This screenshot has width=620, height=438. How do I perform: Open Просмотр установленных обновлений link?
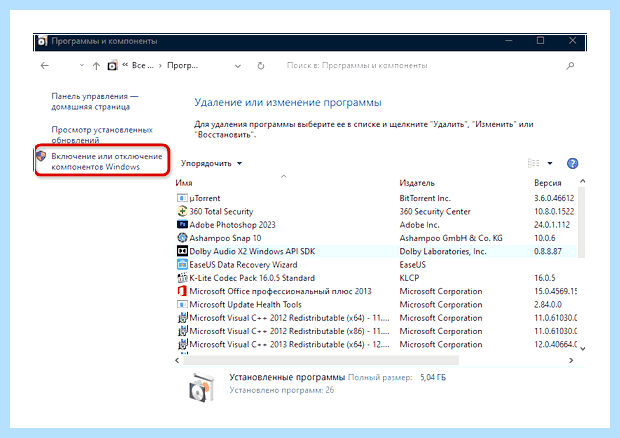[x=102, y=135]
